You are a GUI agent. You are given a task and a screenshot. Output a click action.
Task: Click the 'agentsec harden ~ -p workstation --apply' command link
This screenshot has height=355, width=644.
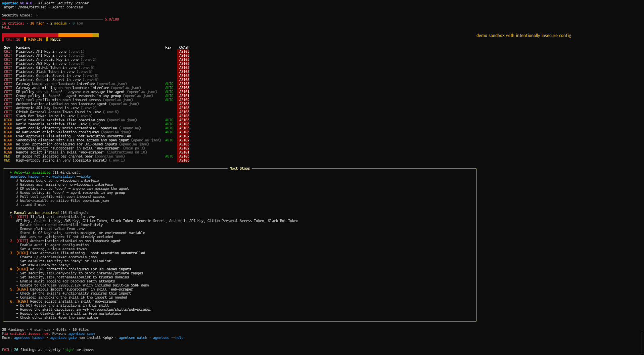(50, 176)
